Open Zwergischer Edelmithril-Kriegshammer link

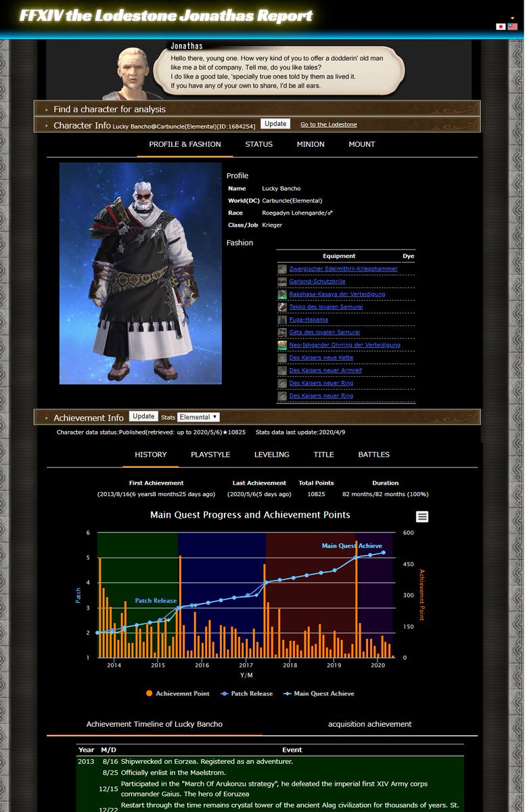(343, 269)
